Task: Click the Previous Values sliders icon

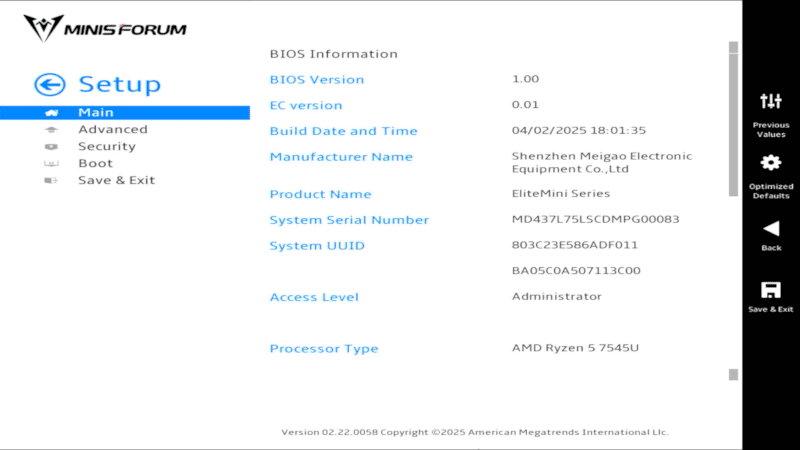Action: point(771,101)
